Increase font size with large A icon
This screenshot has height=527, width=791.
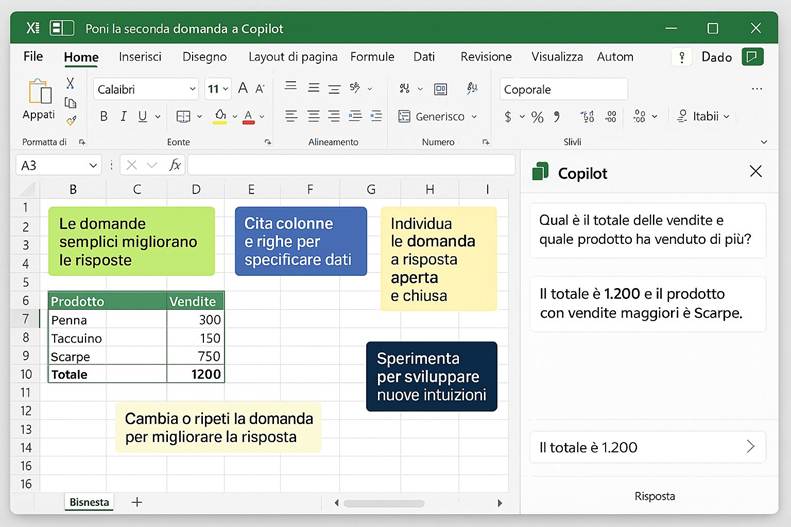243,88
